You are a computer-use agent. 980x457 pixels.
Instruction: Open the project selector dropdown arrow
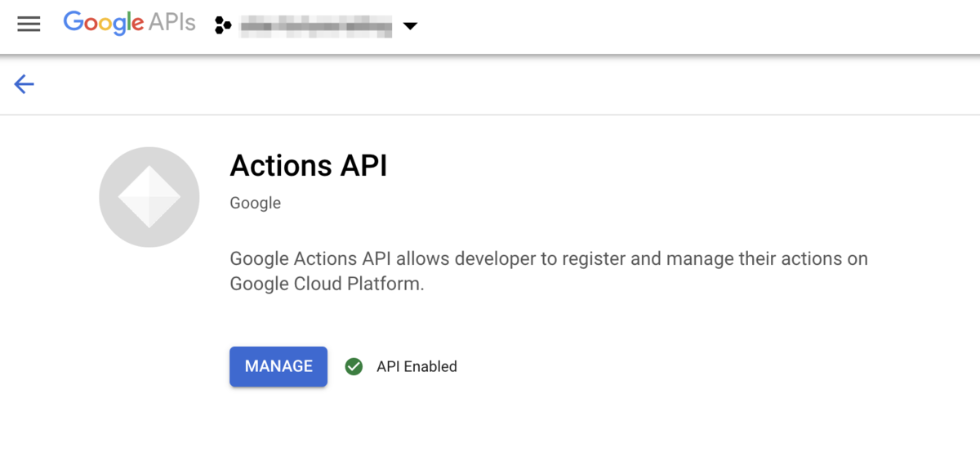410,26
